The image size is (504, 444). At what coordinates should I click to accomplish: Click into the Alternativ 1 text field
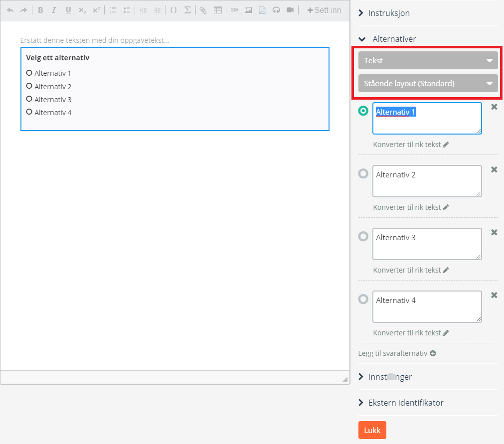[x=427, y=118]
